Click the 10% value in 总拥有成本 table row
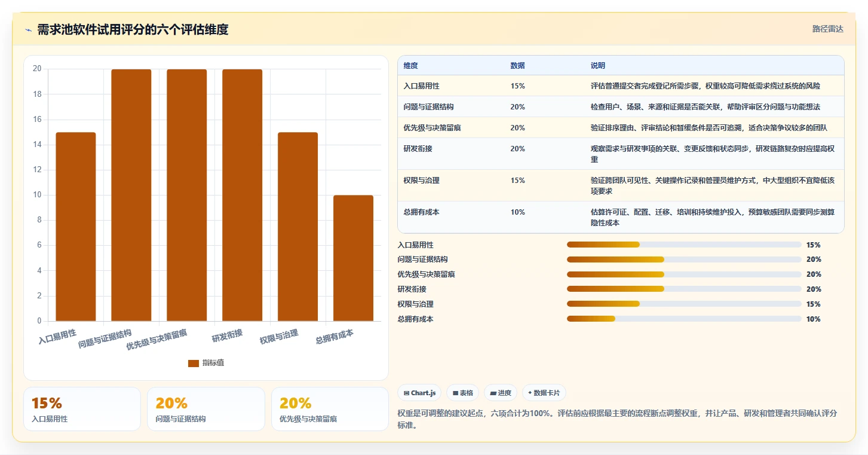The height and width of the screenshot is (455, 868). pyautogui.click(x=517, y=212)
